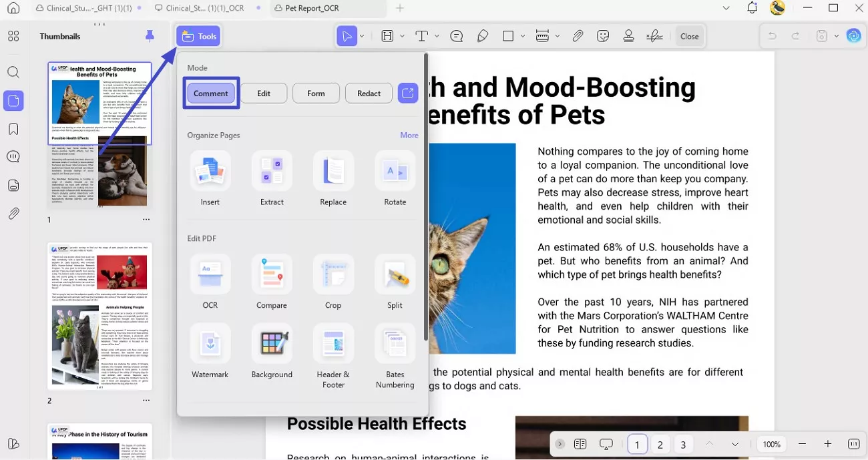Open the Tools menu button
This screenshot has width=868, height=460.
tap(198, 36)
